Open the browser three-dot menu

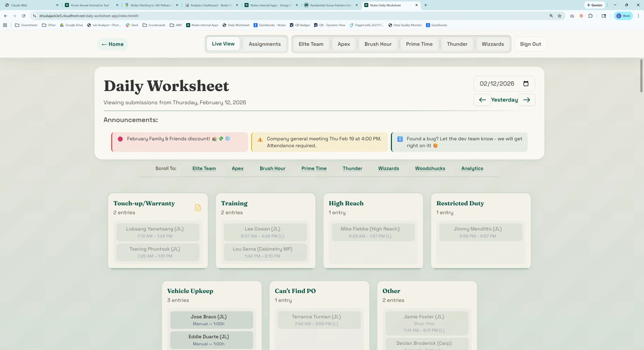point(638,16)
